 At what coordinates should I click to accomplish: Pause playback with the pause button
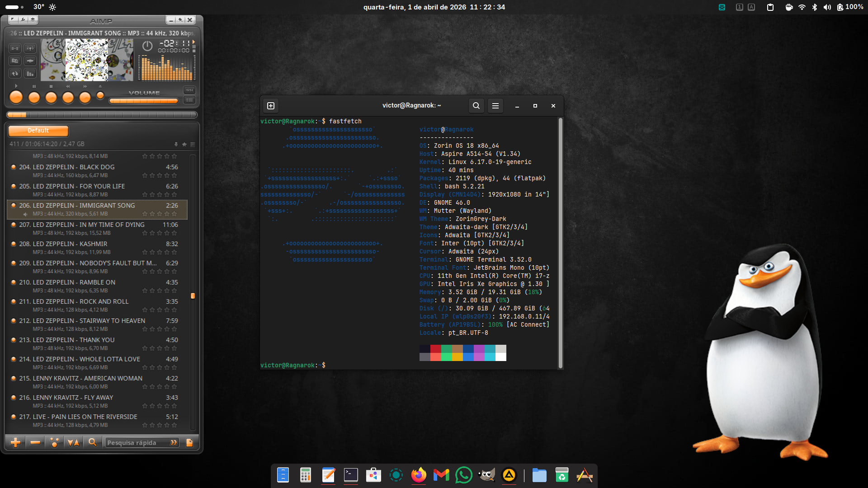pyautogui.click(x=34, y=97)
